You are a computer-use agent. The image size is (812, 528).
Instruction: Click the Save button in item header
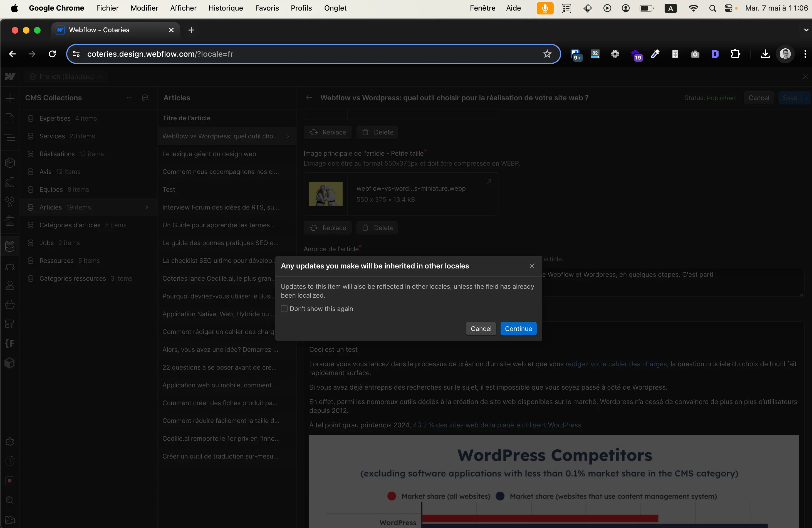tap(790, 98)
